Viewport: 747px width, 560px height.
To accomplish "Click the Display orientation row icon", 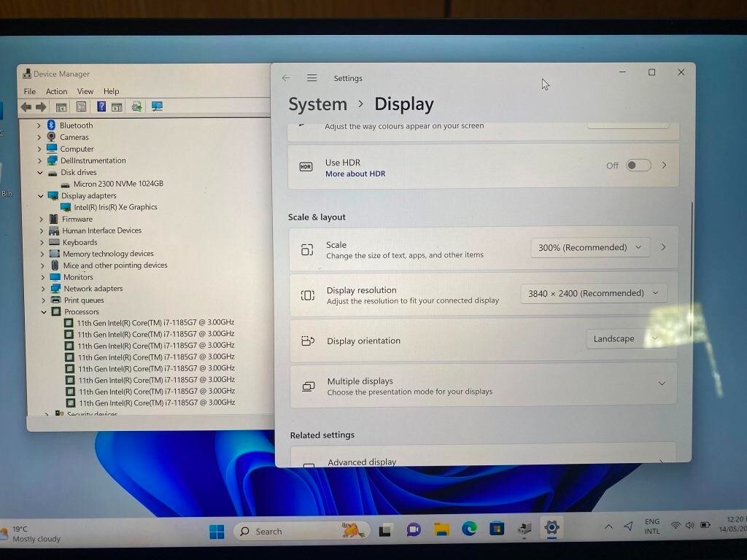I will (x=308, y=341).
